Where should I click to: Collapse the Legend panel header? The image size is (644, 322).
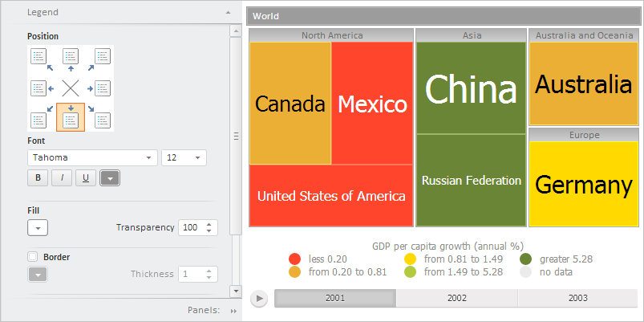click(x=228, y=13)
